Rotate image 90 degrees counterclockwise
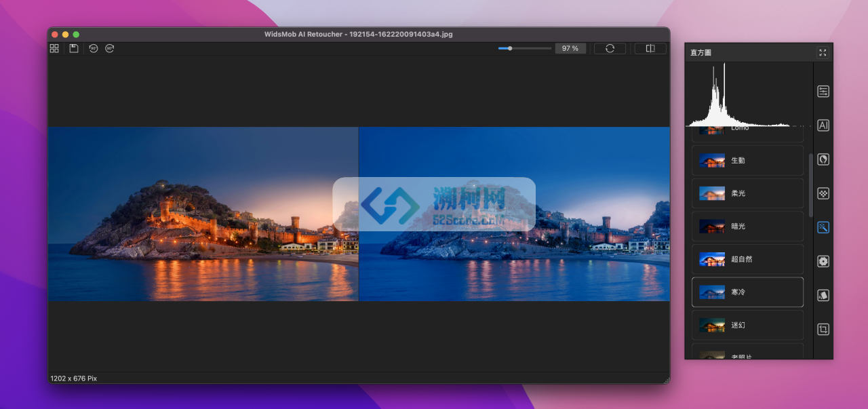 (x=94, y=48)
